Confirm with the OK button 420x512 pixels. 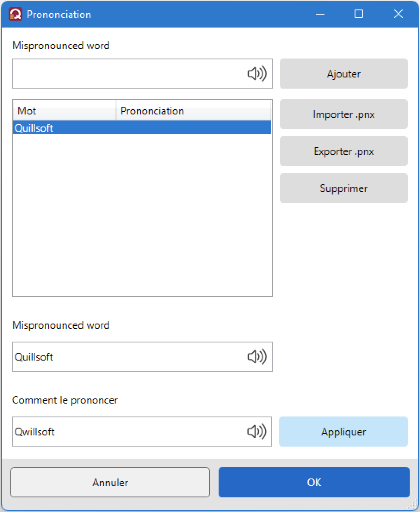coord(314,482)
